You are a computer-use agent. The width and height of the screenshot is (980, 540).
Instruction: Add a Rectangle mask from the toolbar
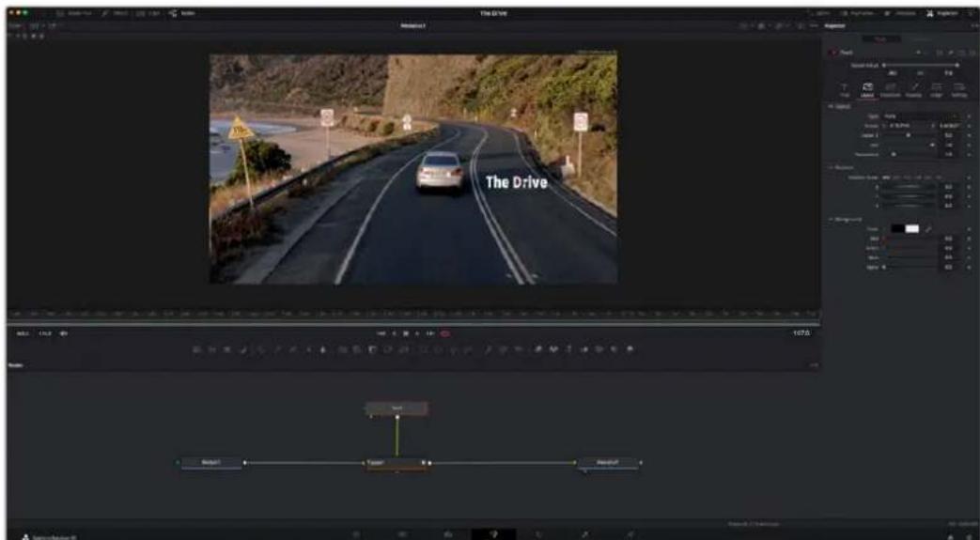tap(424, 350)
